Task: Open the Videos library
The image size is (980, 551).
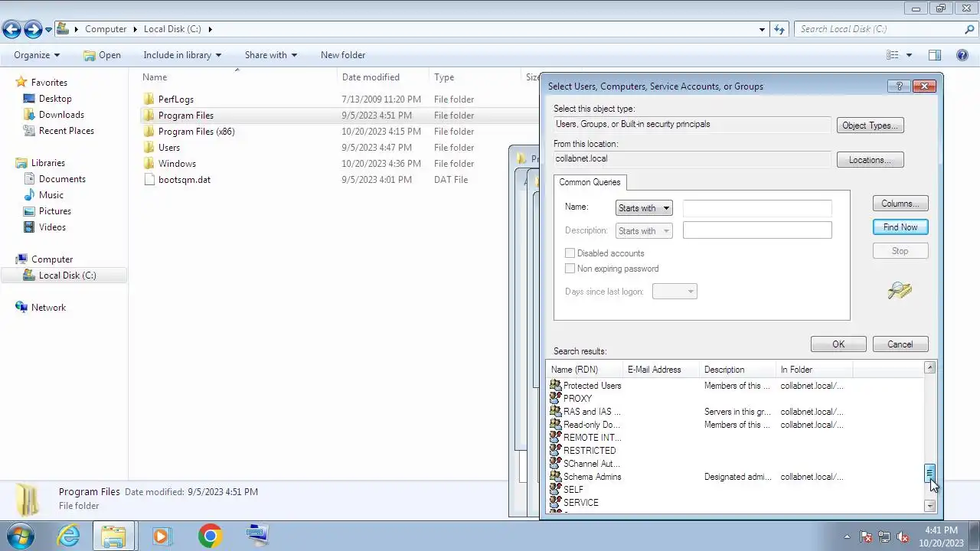Action: coord(52,227)
